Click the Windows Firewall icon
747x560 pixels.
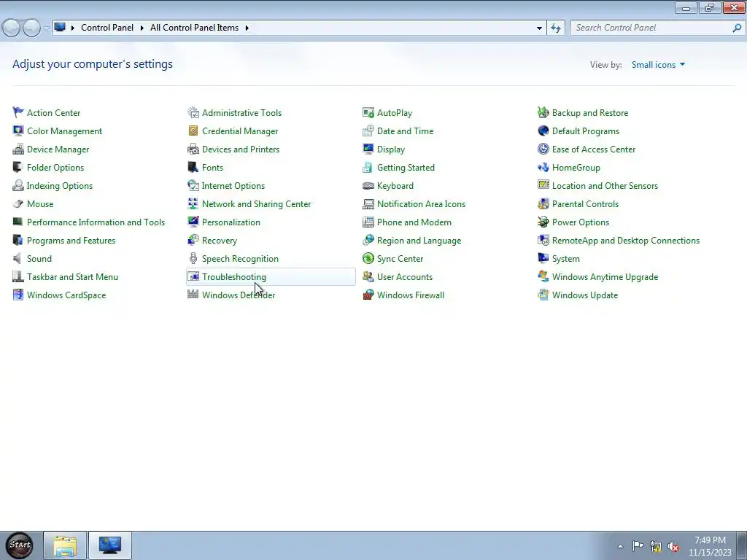pos(368,295)
